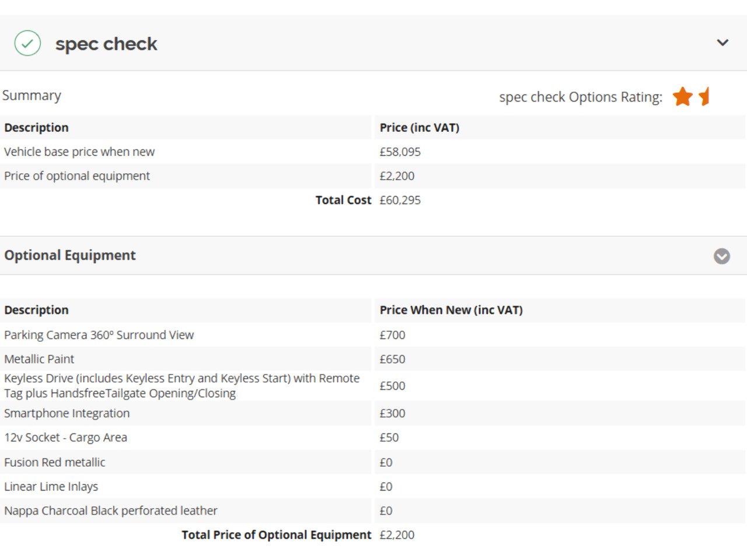747x560 pixels.
Task: Click the 12v Socket - Cargo Area row
Action: click(x=65, y=437)
